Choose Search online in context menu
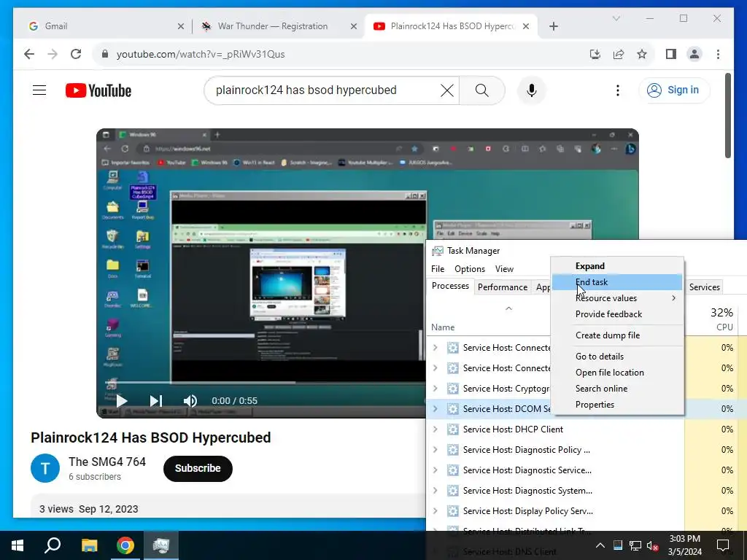This screenshot has height=560, width=747. point(617,389)
